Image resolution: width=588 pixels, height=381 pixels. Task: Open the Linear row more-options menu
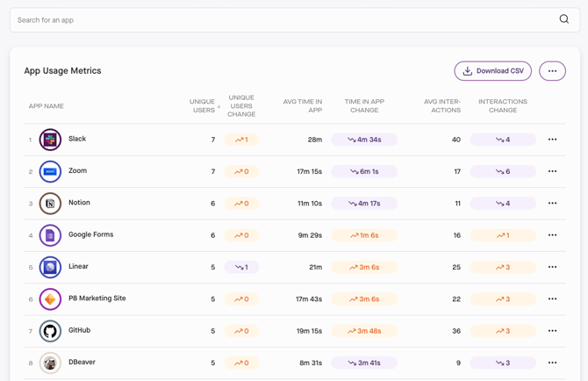[552, 267]
